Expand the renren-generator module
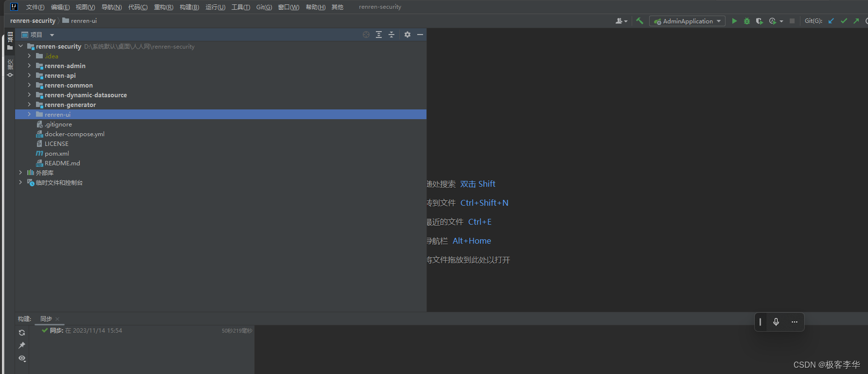The image size is (868, 374). tap(29, 105)
